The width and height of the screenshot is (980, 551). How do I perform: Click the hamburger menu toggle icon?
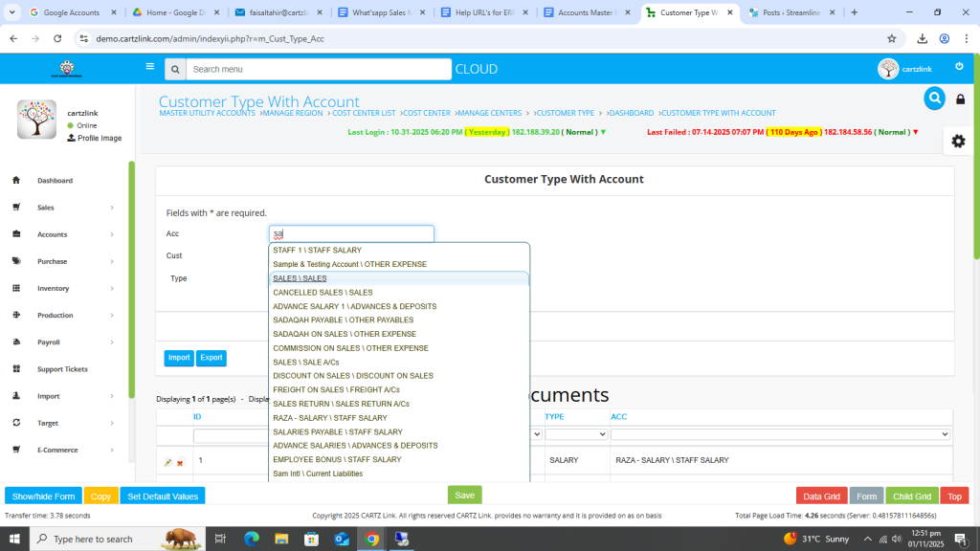coord(149,67)
